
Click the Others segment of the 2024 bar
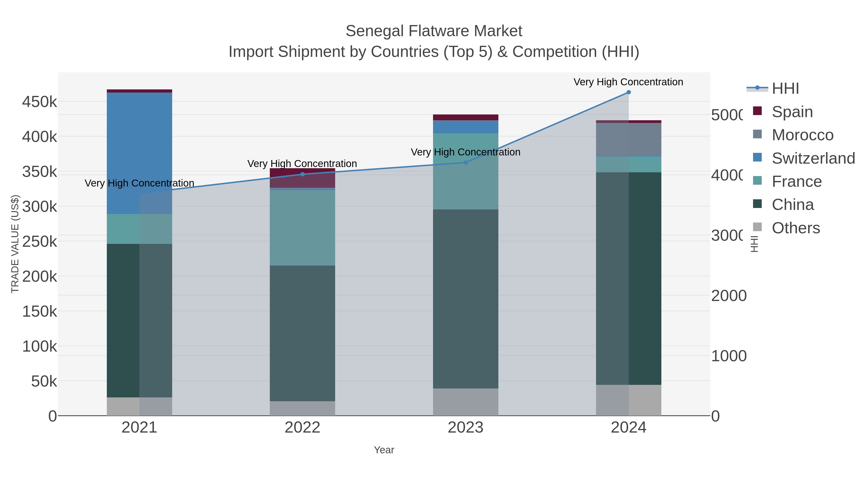tap(628, 400)
